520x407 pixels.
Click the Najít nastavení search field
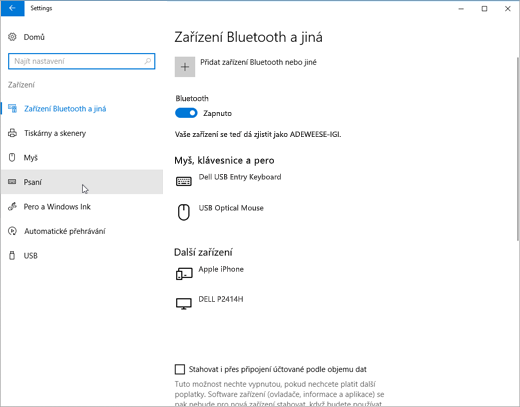pyautogui.click(x=82, y=61)
